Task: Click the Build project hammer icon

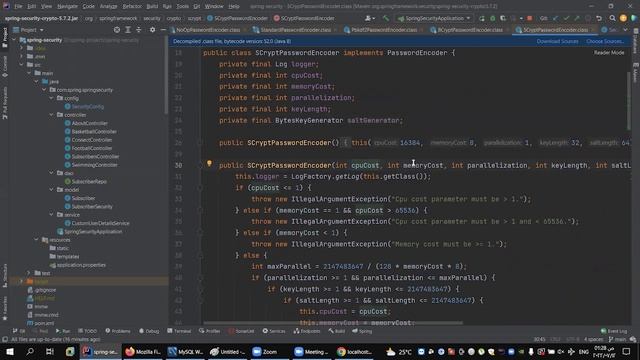Action: coord(385,18)
